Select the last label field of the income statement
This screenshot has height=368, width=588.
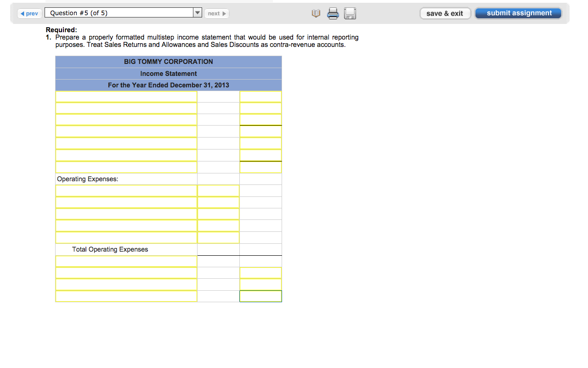126,296
